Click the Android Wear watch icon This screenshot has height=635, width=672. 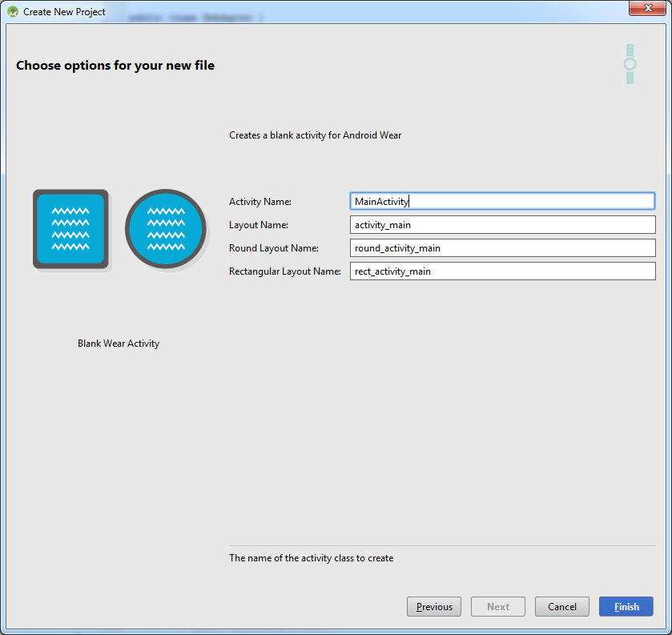(630, 64)
